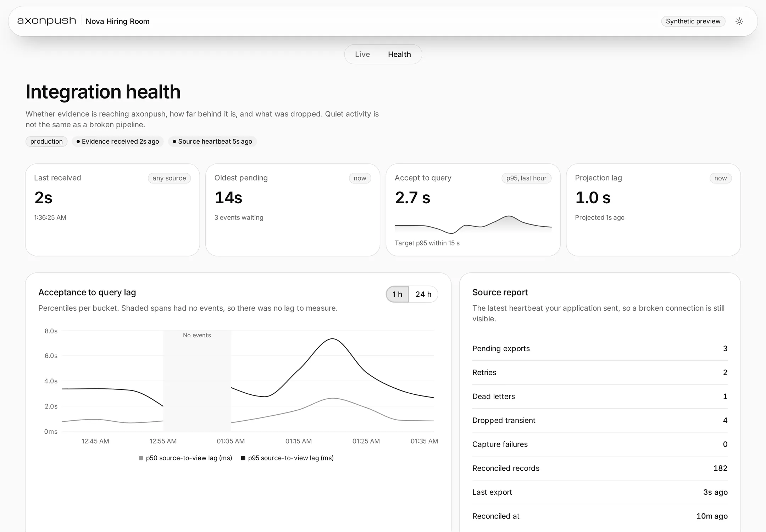
Task: Click the 1:36:25 AM timestamp
Action: (50, 217)
